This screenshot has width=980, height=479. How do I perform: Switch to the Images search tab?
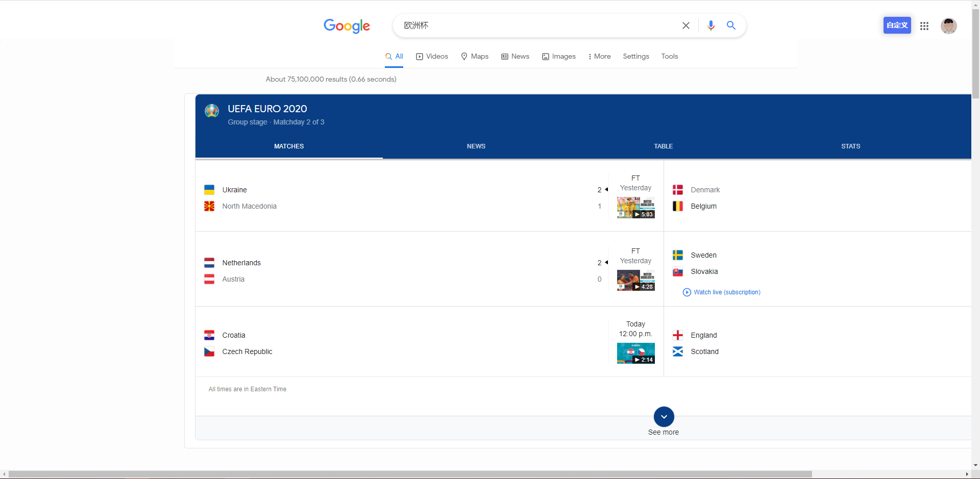tap(558, 56)
